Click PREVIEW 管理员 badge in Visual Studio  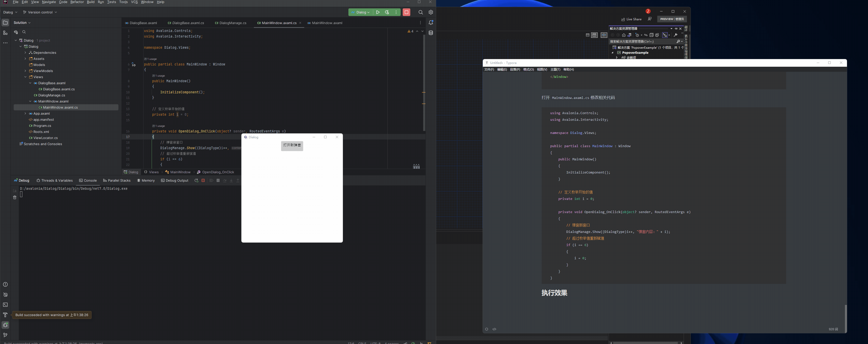tap(672, 19)
